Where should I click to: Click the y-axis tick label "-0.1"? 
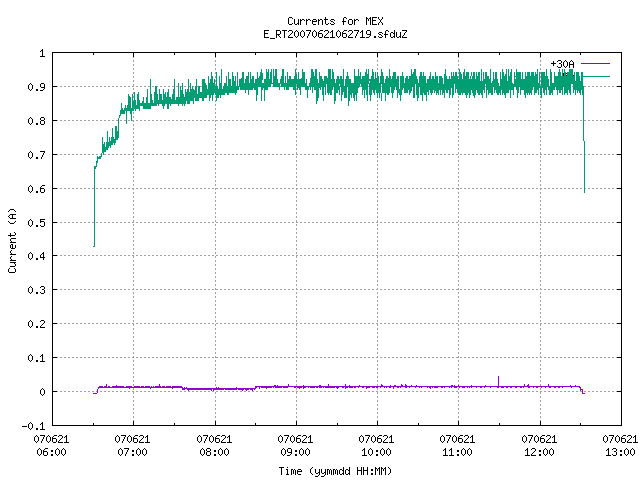pyautogui.click(x=33, y=426)
